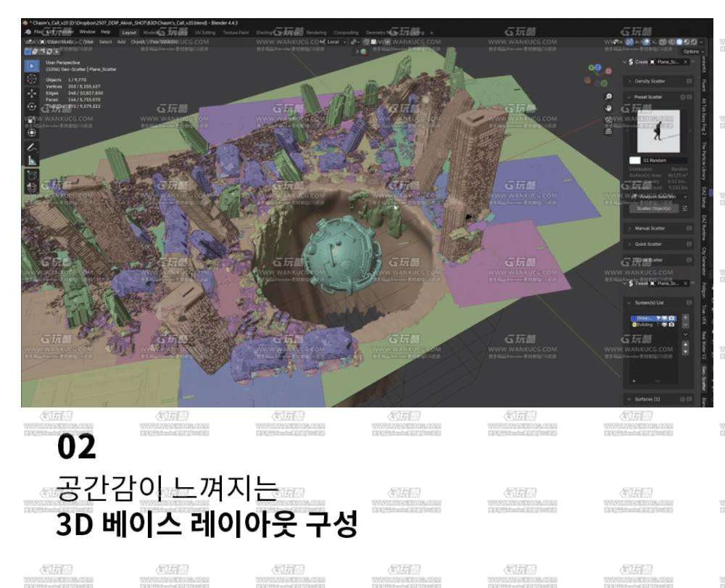Click the viewport zoom magnifier icon
725x588 pixels.
(x=608, y=96)
